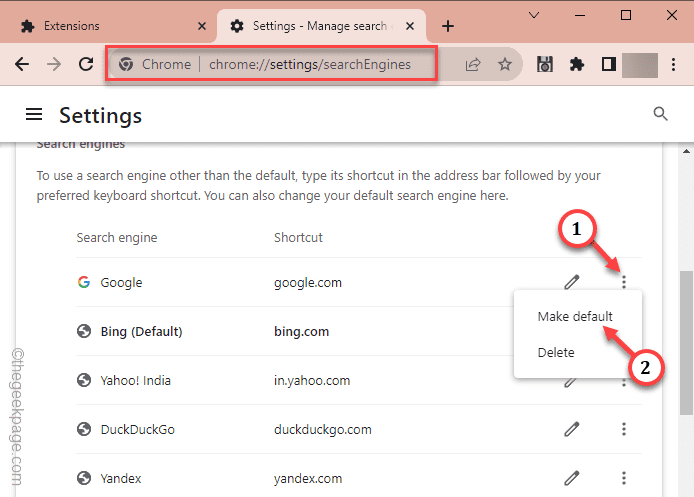Click the vertical scrollbar thumb
Viewport: 694px width, 497px height.
click(x=686, y=343)
